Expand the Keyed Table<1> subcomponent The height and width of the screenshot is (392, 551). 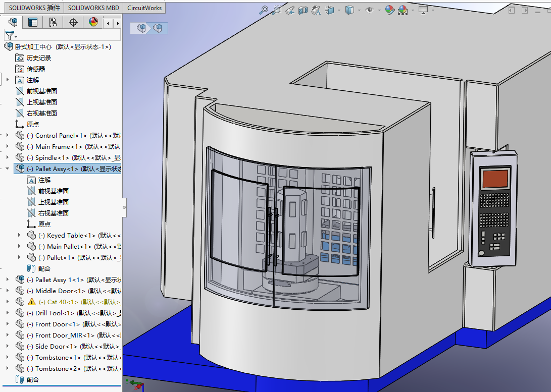19,236
